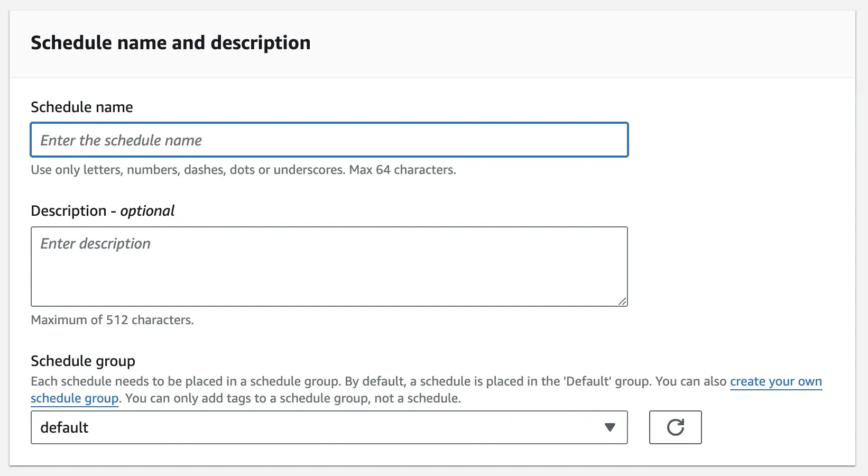Grab the description textarea resize handle
This screenshot has height=476, width=868.
(x=622, y=301)
